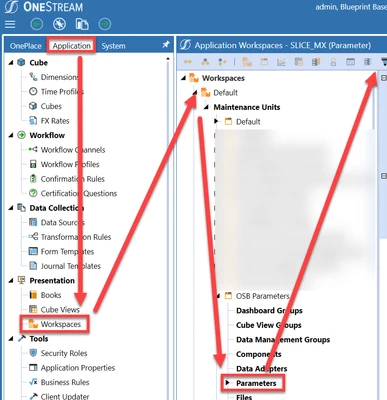This screenshot has height=400, width=387.
Task: Open Security Roles
Action: pyautogui.click(x=64, y=353)
